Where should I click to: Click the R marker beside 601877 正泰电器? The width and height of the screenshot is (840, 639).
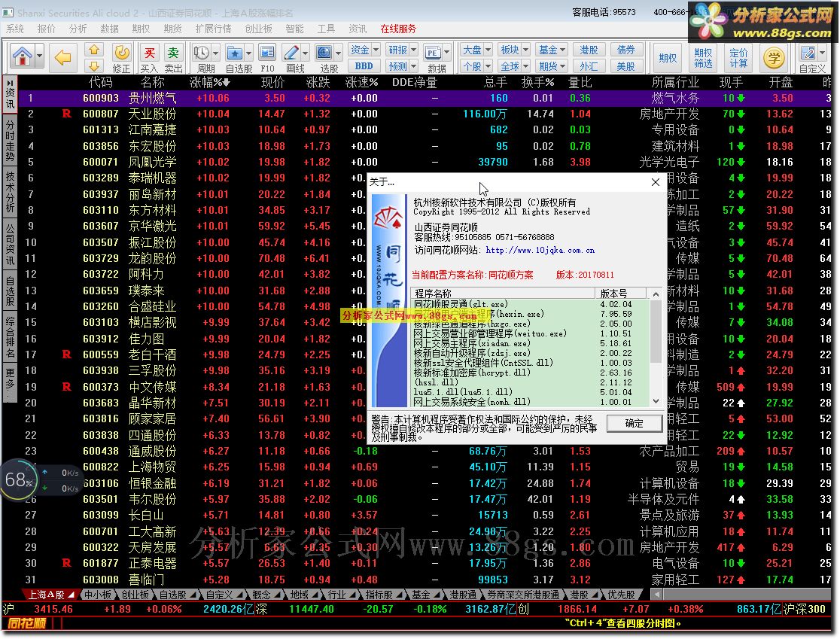click(x=66, y=563)
